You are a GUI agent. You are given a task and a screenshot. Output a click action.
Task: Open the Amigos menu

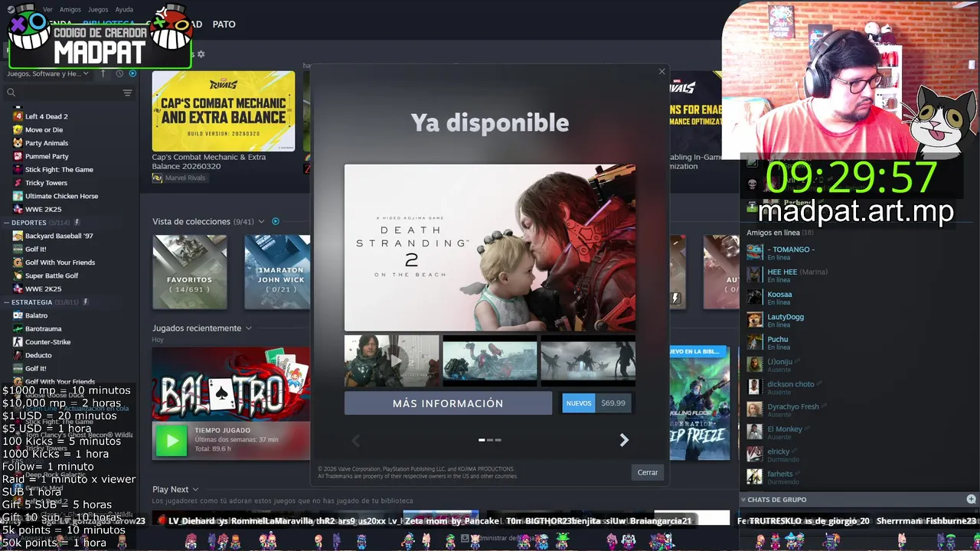[x=70, y=10]
